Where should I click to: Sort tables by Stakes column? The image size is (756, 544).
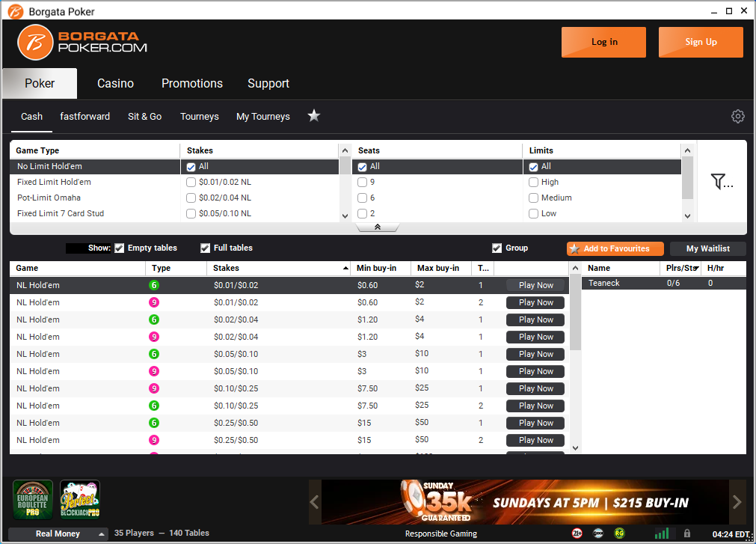pos(279,268)
